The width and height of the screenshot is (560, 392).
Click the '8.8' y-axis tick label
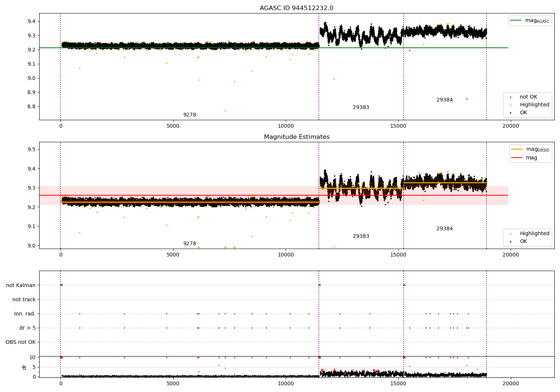point(31,107)
